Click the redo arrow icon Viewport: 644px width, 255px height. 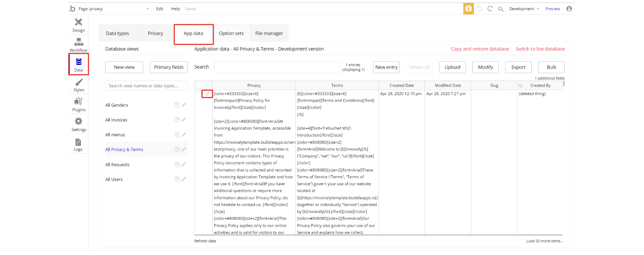(x=490, y=9)
